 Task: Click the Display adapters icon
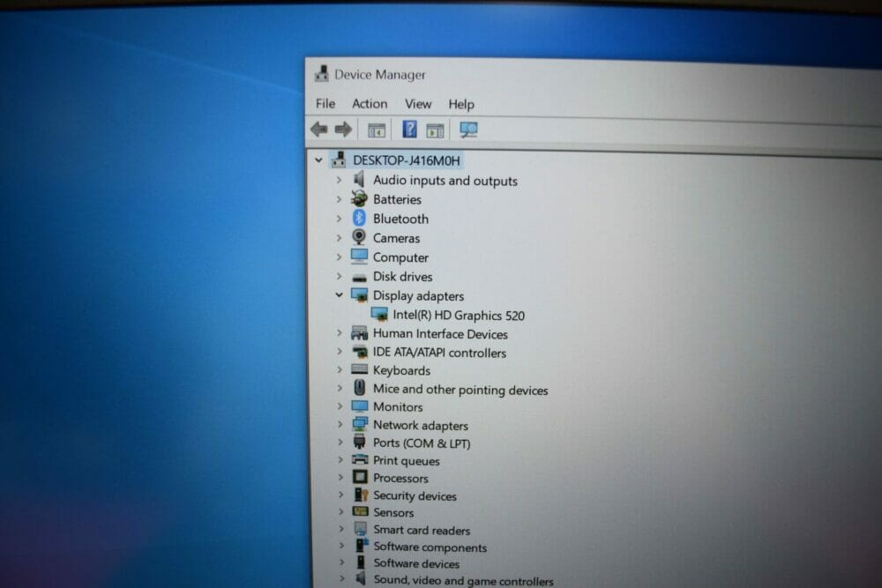click(359, 295)
